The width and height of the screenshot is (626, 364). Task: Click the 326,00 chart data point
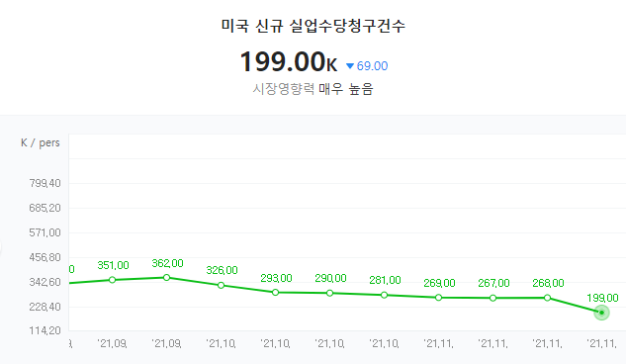(222, 286)
